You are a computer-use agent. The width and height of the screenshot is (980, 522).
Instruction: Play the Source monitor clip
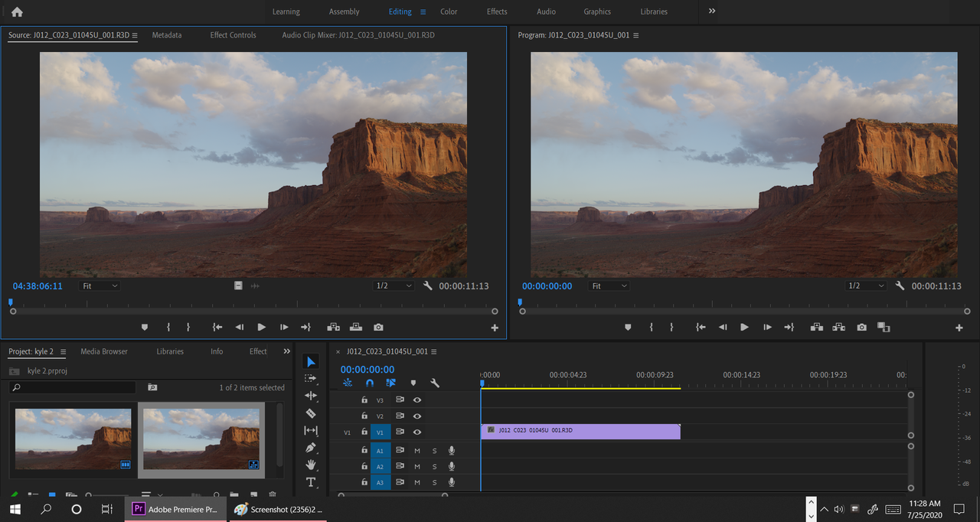click(262, 328)
